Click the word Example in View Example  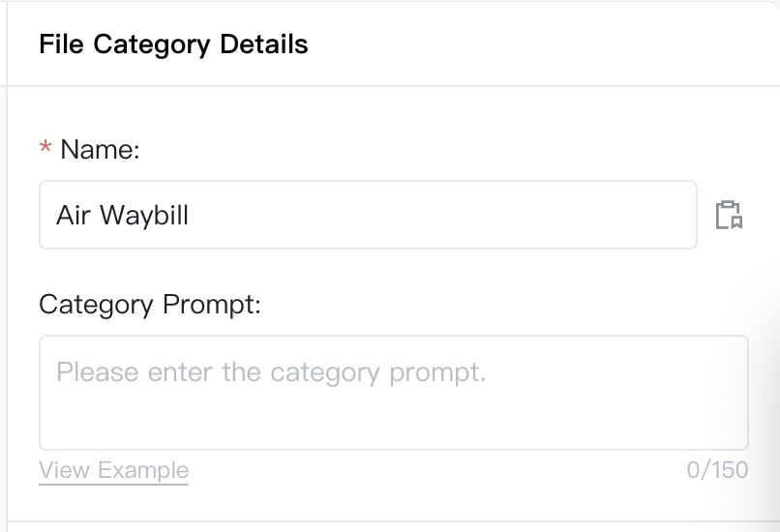click(143, 470)
